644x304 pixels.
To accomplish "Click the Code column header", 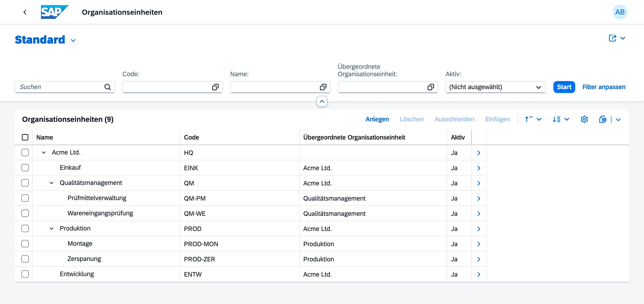I will coord(239,137).
